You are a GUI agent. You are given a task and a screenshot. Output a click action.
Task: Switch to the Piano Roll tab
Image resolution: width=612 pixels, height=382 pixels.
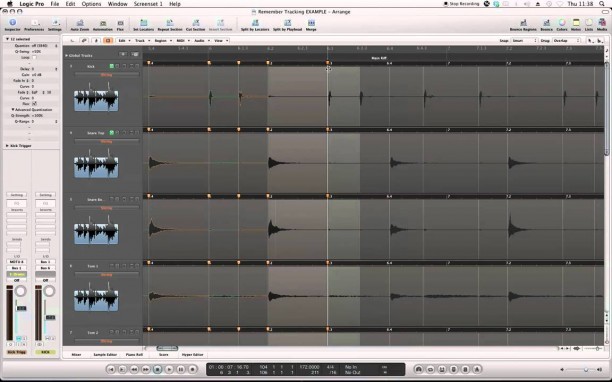[134, 355]
